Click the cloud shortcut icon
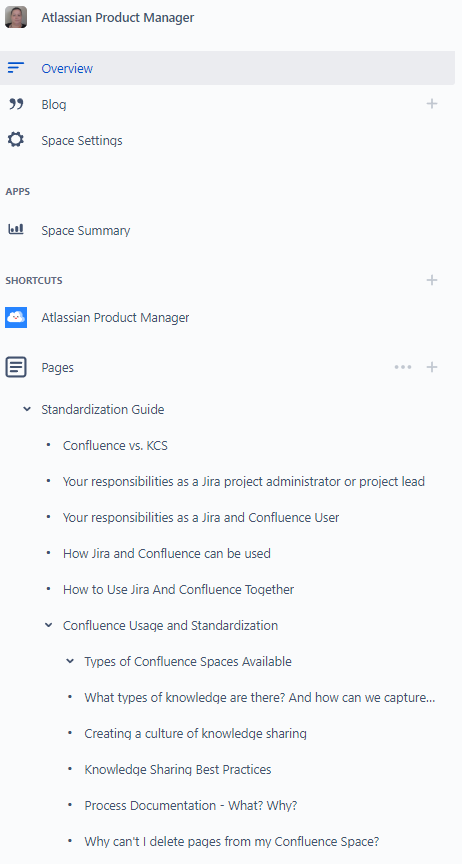Viewport: 462px width, 864px height. pos(16,317)
